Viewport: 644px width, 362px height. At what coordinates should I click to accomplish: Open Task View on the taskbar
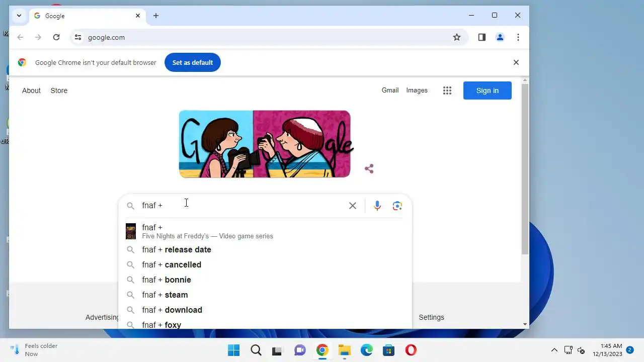(277, 350)
